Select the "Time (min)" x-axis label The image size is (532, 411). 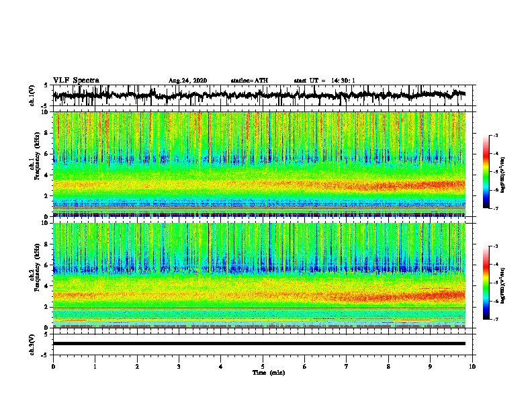269,373
